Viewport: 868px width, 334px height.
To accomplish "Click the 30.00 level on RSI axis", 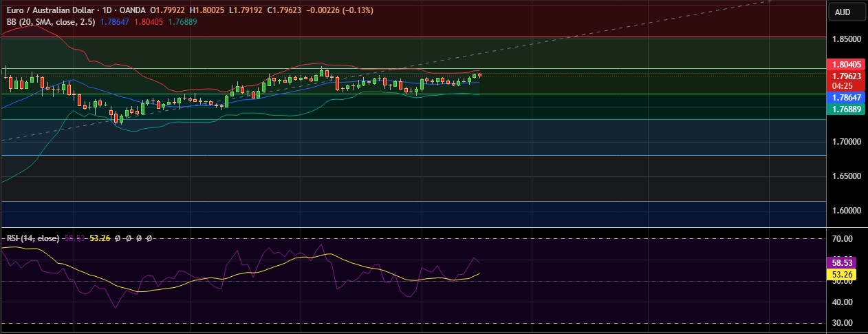I will click(x=843, y=323).
